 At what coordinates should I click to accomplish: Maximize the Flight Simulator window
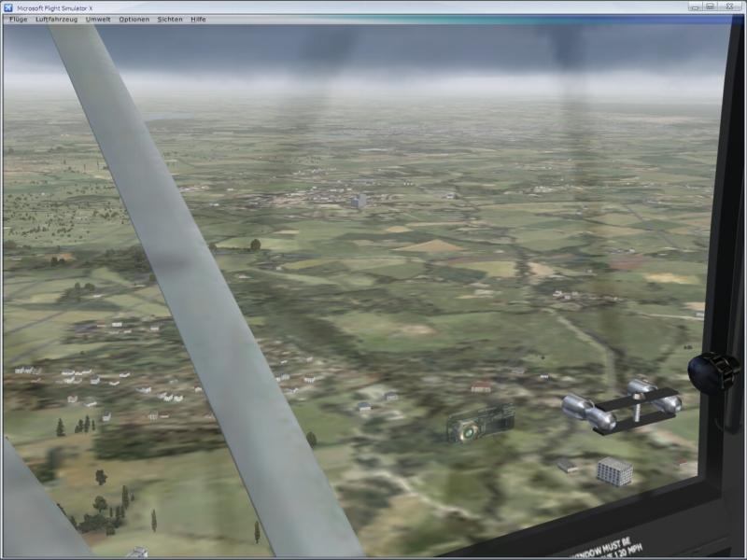tap(710, 7)
